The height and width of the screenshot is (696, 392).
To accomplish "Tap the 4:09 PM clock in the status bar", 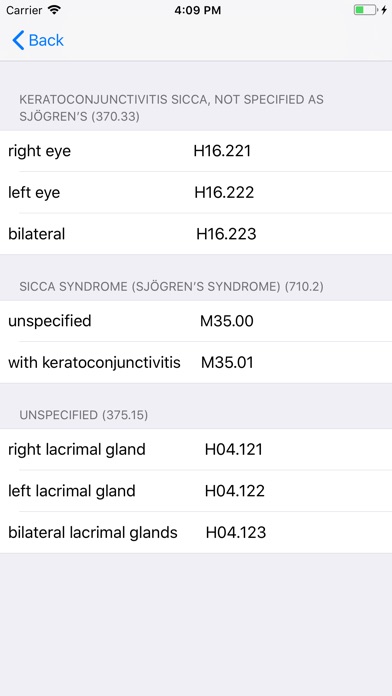I will click(197, 10).
